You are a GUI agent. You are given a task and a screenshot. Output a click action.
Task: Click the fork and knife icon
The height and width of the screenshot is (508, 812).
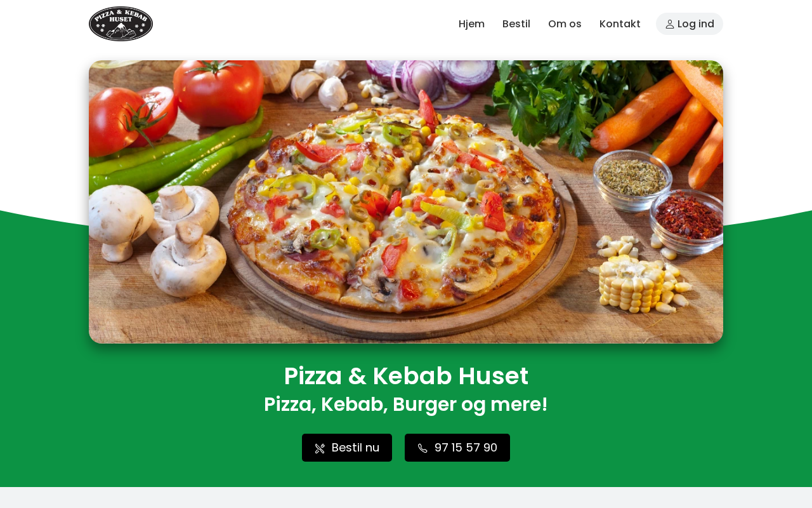(x=320, y=448)
